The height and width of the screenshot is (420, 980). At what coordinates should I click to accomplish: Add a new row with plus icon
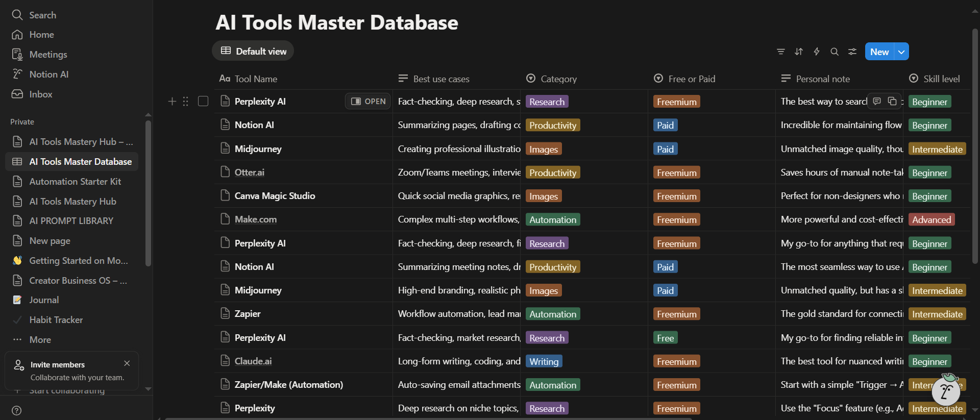pyautogui.click(x=172, y=102)
